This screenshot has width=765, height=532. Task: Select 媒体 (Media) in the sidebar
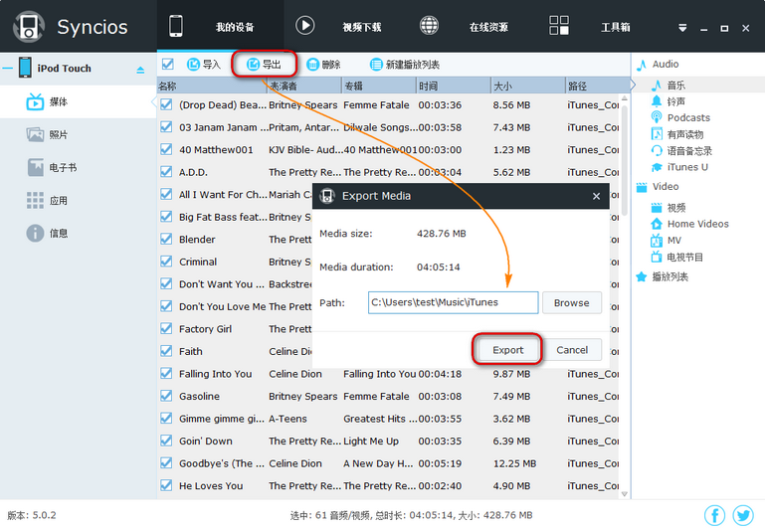tap(78, 101)
